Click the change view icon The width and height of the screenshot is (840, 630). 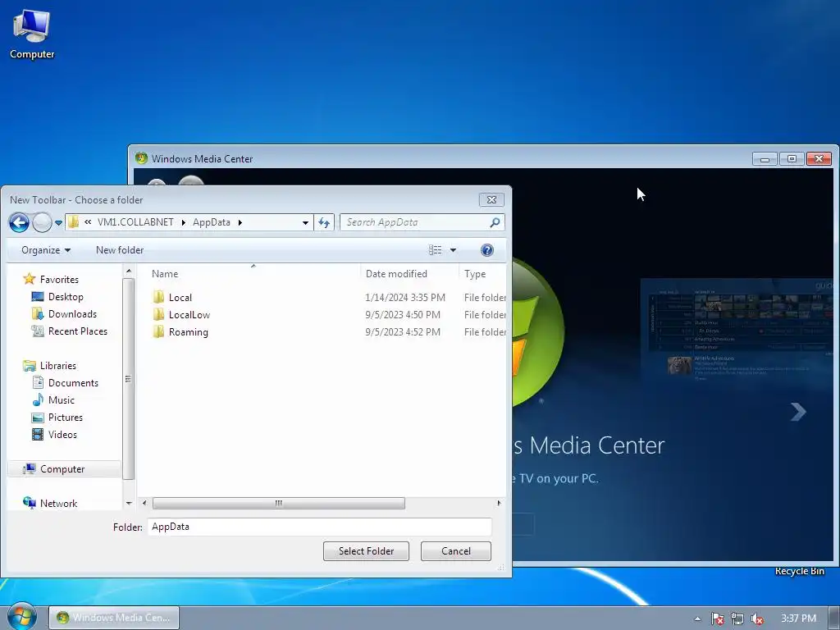point(435,250)
